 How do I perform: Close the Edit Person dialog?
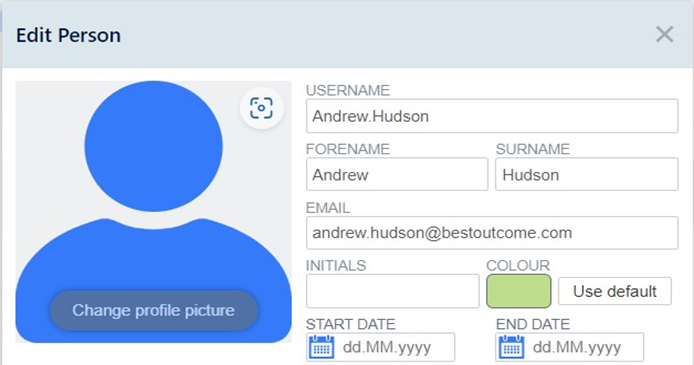click(664, 34)
